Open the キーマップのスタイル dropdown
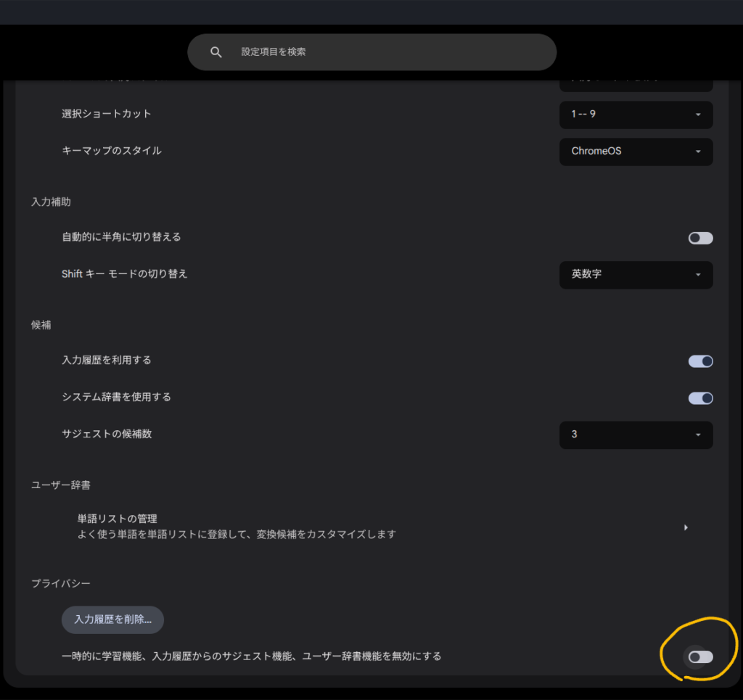The image size is (743, 700). click(635, 152)
